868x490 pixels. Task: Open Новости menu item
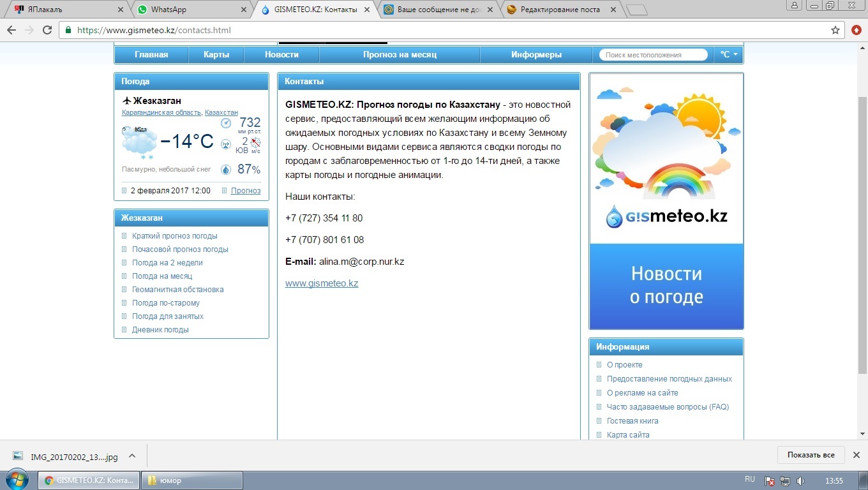tap(281, 55)
